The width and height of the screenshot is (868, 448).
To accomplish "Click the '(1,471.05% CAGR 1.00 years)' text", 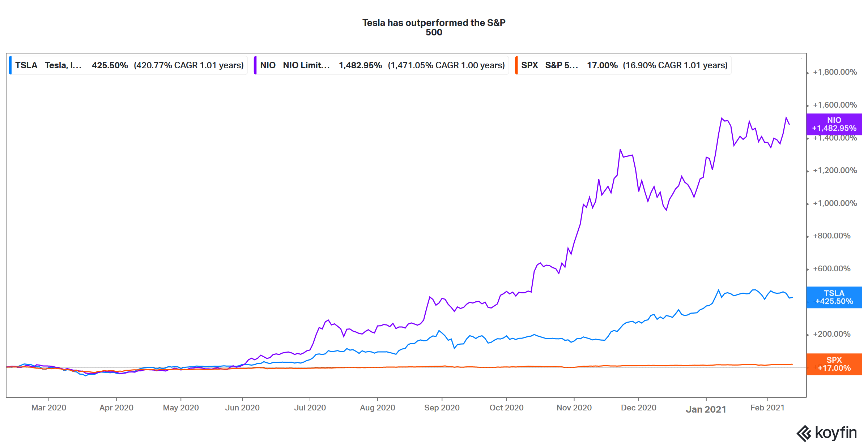I will pyautogui.click(x=446, y=65).
